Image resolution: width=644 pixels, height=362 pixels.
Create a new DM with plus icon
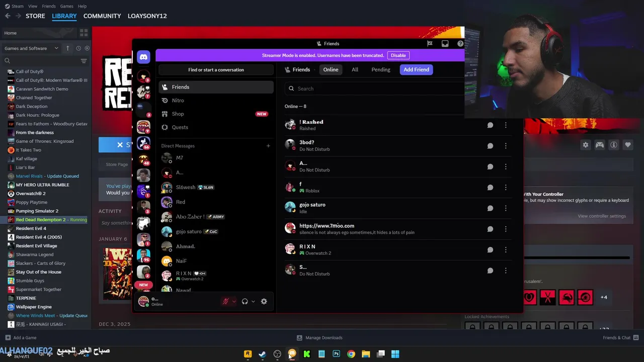pos(268,146)
